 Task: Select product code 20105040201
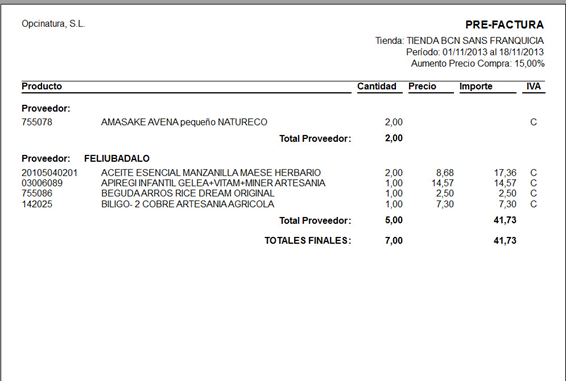click(x=50, y=173)
